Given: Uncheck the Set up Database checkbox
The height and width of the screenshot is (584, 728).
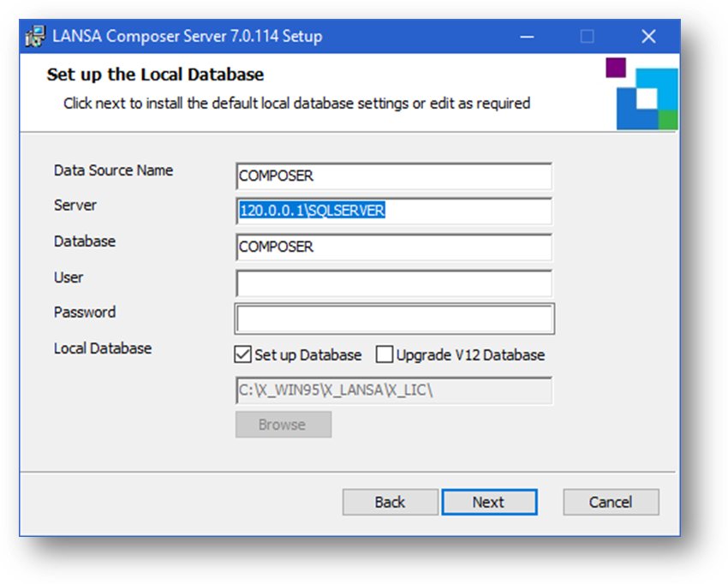Looking at the screenshot, I should (x=243, y=355).
